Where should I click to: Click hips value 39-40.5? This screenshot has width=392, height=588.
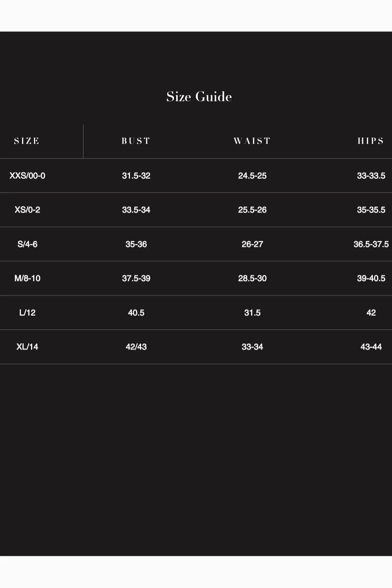[x=371, y=279]
